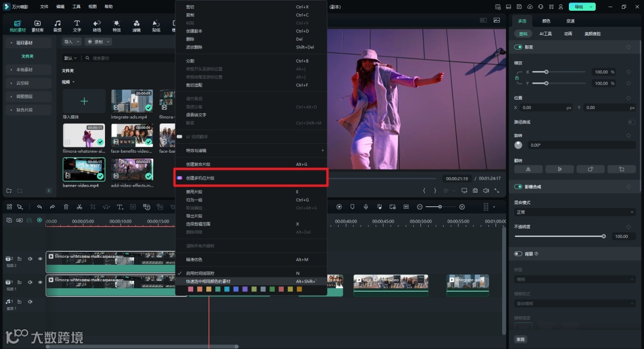
Task: Click the undo arrow in timeline toolbar
Action: [39, 207]
